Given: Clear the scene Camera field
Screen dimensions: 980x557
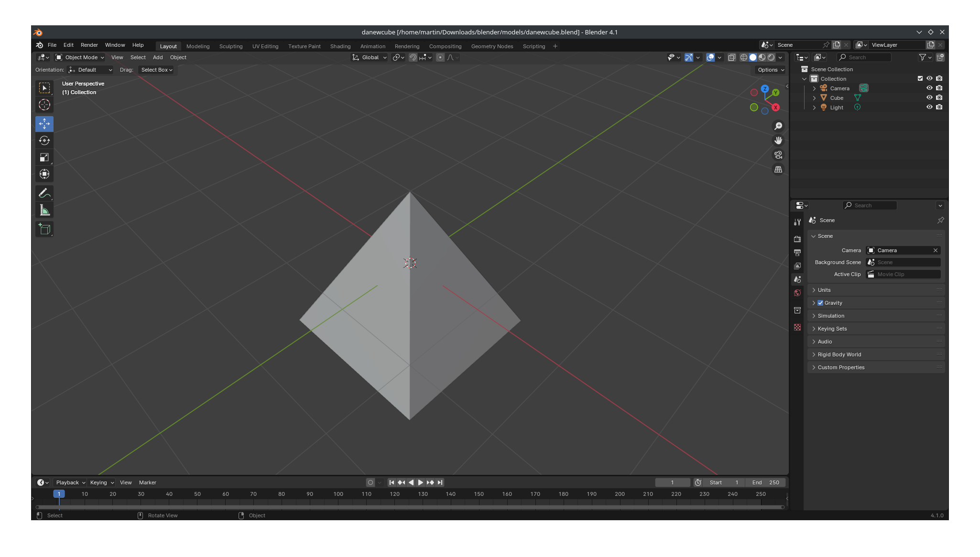Looking at the screenshot, I should point(936,250).
